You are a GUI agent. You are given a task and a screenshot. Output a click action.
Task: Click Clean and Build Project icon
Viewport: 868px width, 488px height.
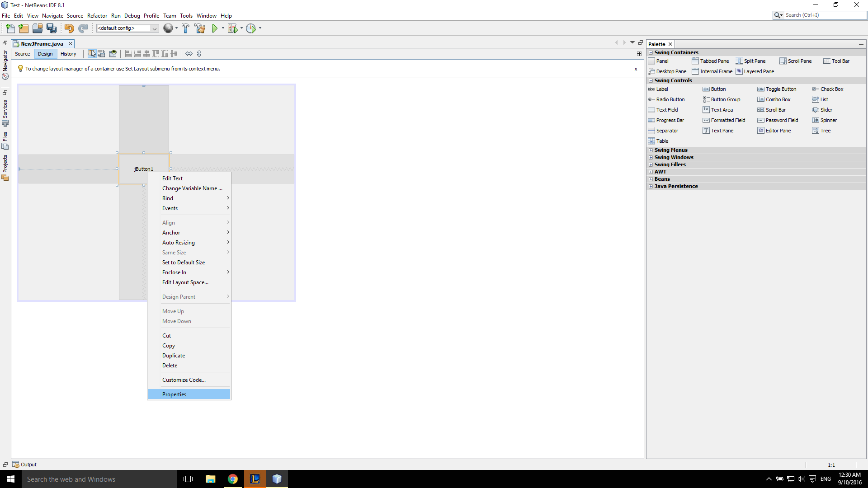(199, 28)
